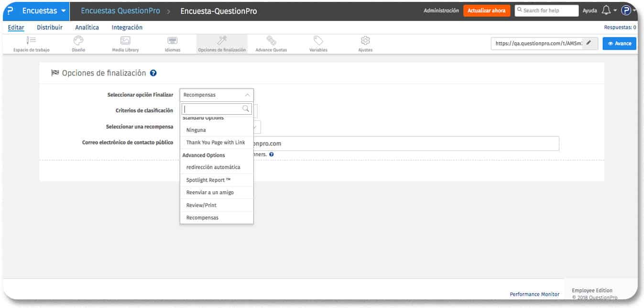The image size is (644, 308).
Task: Go to Encuestas QuestionPro breadcrumb
Action: [120, 11]
